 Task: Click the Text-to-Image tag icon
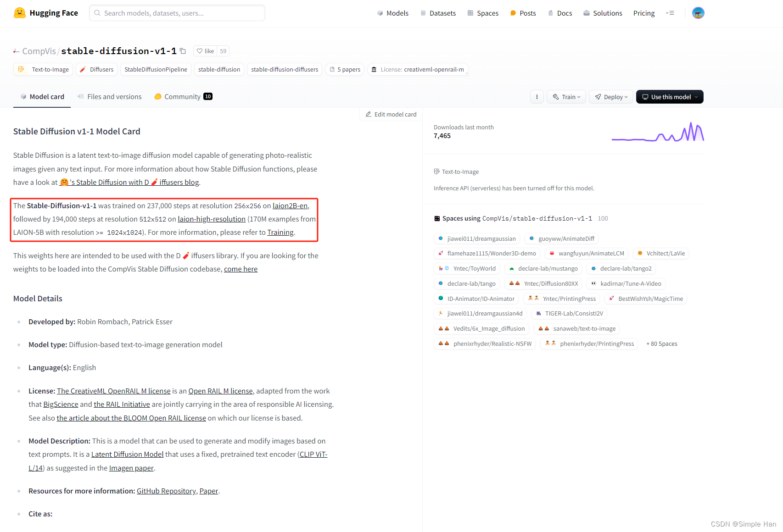(x=21, y=69)
